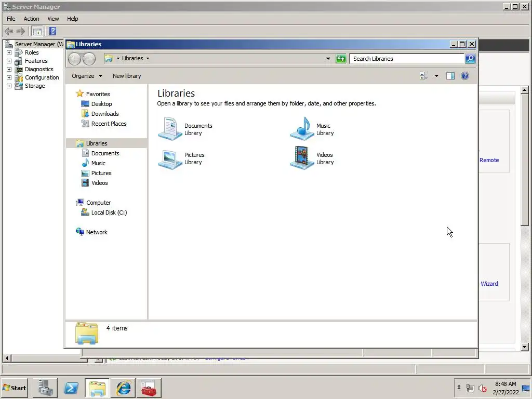Show hidden tray icons arrow
532x399 pixels.
pos(459,388)
